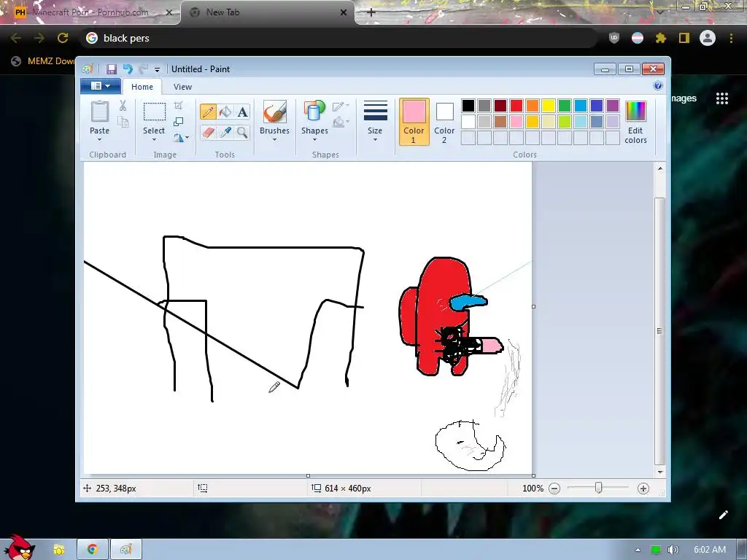Open Google apps grid icon

[722, 98]
